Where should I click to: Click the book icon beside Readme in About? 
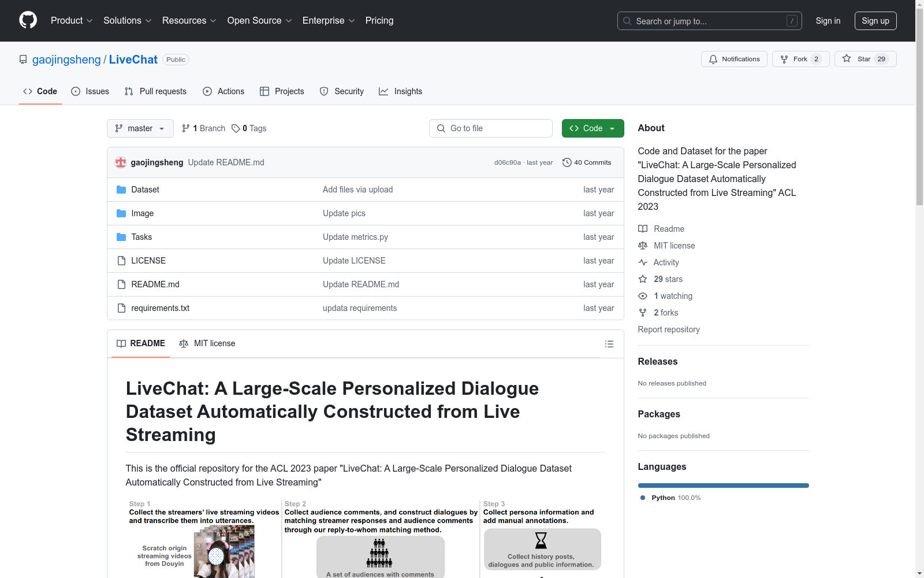click(x=643, y=229)
